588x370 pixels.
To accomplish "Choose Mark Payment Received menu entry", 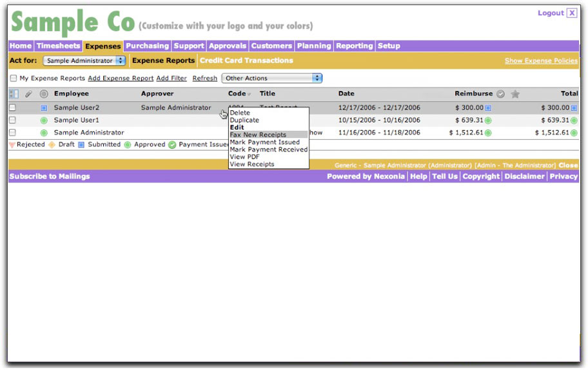I will click(x=268, y=149).
